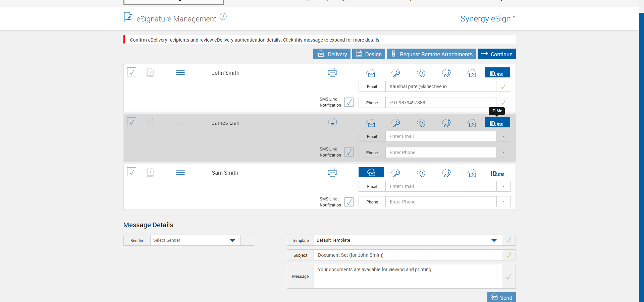644x302 pixels.
Task: Click the Continue button
Action: click(x=496, y=54)
